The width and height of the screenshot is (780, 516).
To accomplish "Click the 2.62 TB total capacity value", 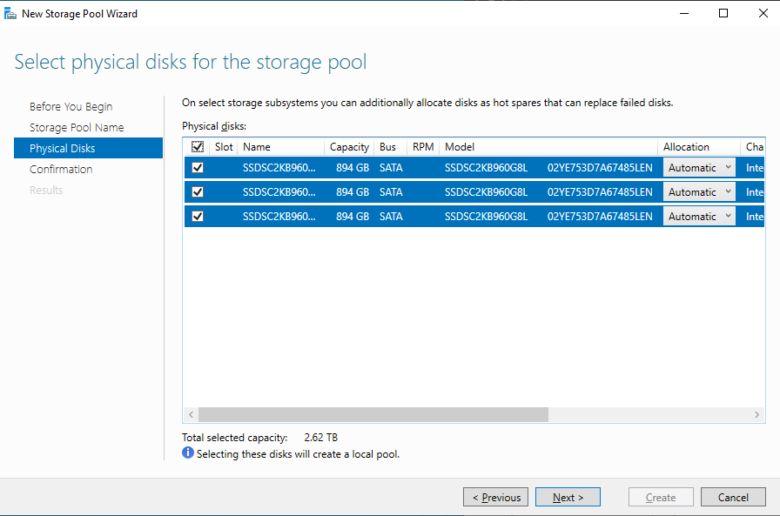I will pos(321,437).
